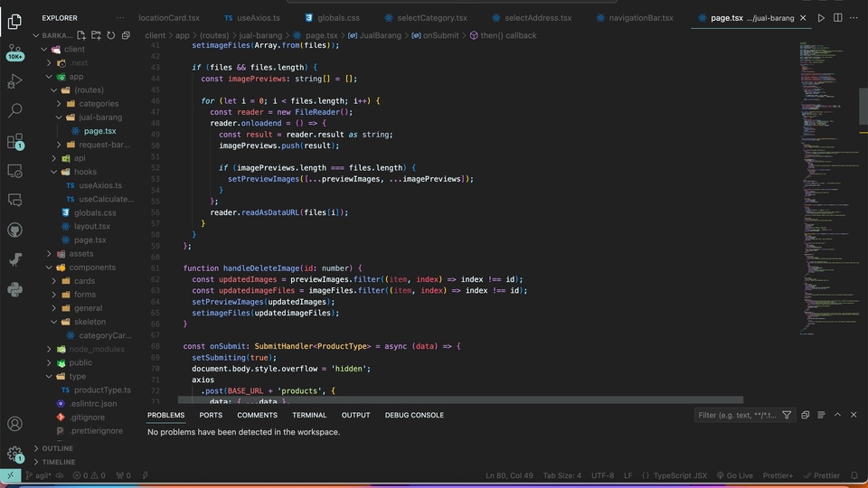Open the Search view
The width and height of the screenshot is (868, 488).
pyautogui.click(x=15, y=110)
